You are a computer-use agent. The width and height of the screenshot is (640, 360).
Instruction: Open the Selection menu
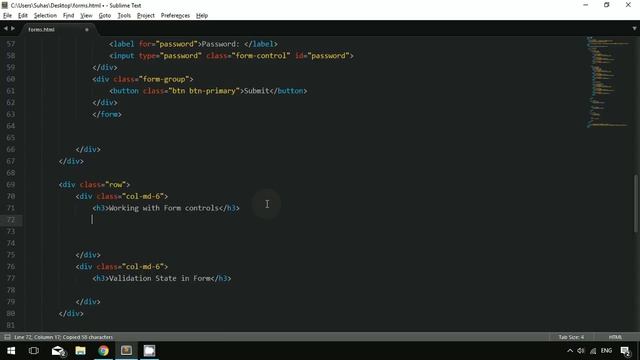45,16
